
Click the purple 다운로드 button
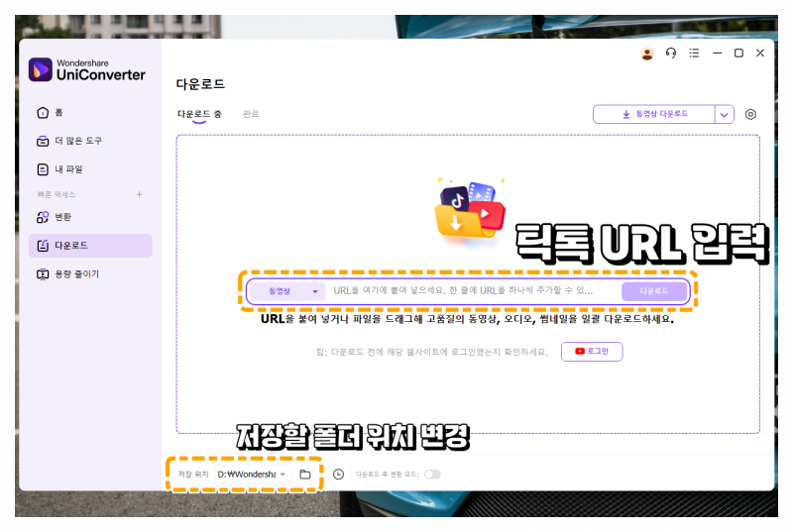pos(654,291)
